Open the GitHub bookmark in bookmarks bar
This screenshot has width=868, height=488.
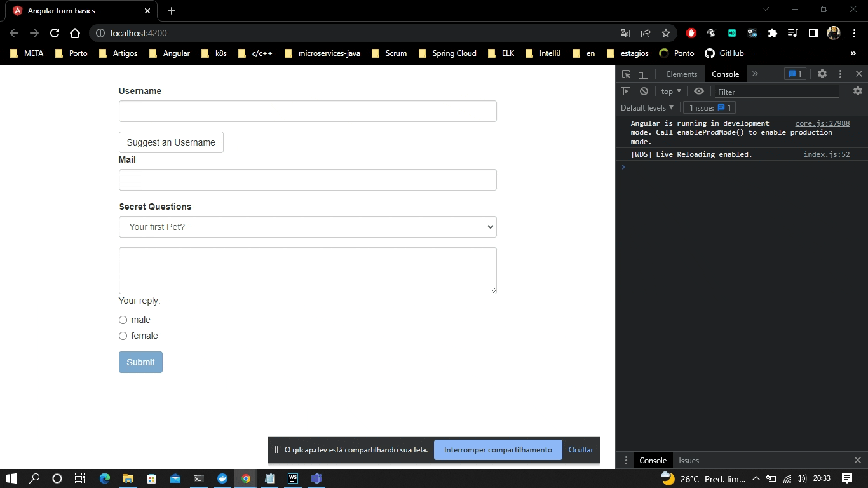[724, 53]
